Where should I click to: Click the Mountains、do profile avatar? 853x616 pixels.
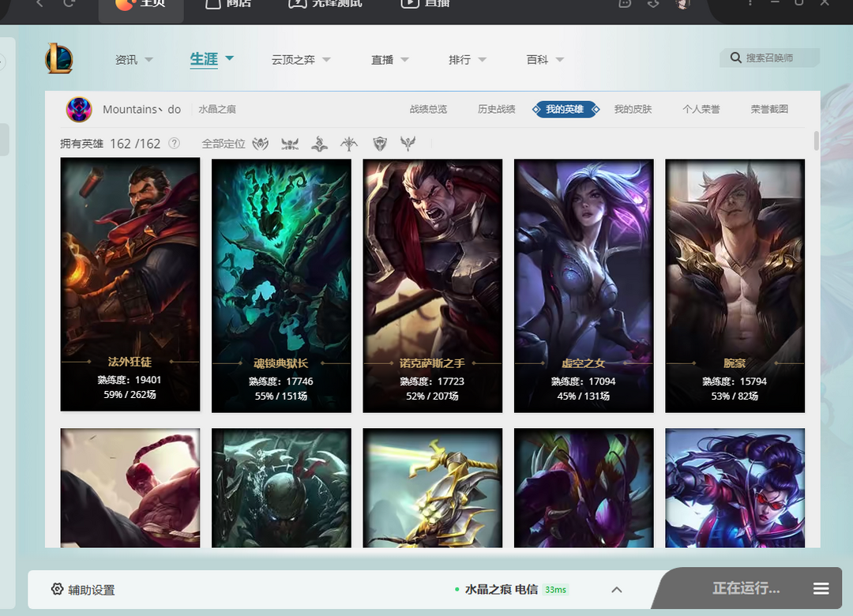point(79,109)
